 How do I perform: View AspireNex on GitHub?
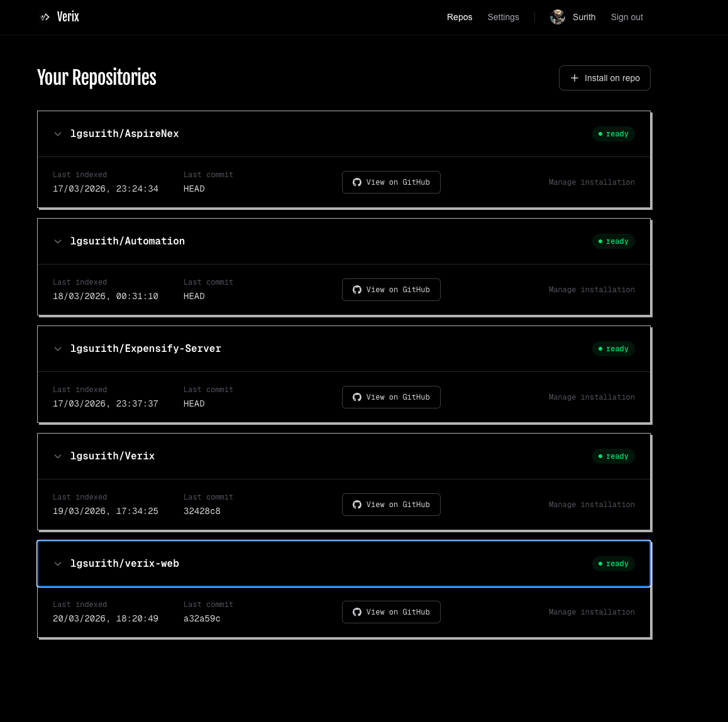[x=391, y=182]
